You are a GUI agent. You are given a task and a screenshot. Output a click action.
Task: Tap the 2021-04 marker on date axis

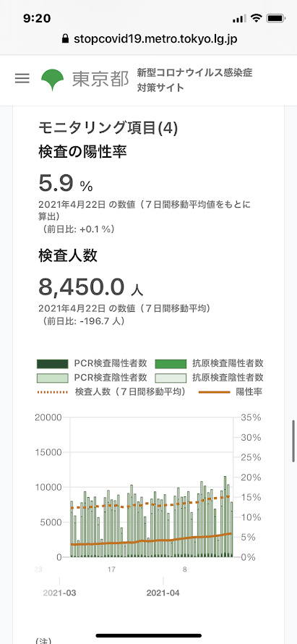click(x=163, y=593)
